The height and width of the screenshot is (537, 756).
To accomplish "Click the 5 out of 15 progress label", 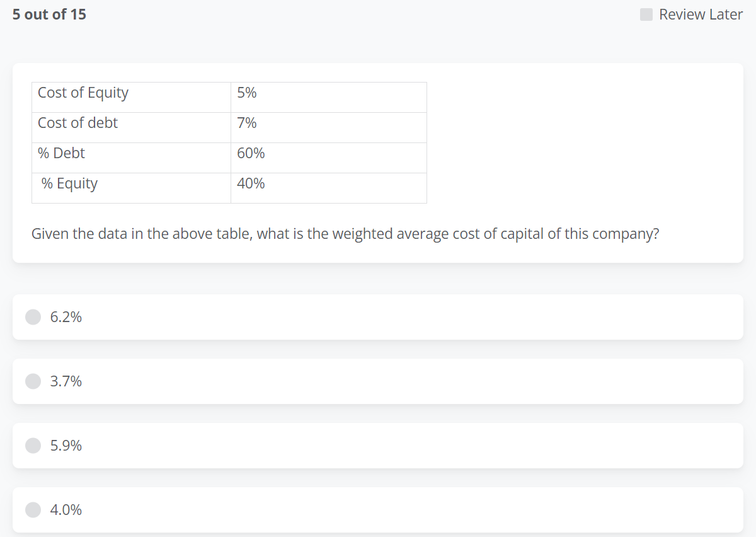I will coord(49,14).
